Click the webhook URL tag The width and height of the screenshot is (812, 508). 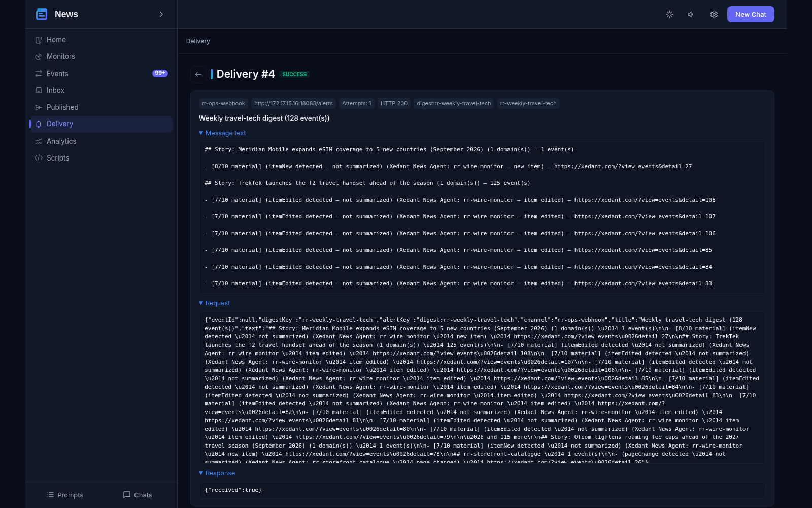click(x=293, y=103)
